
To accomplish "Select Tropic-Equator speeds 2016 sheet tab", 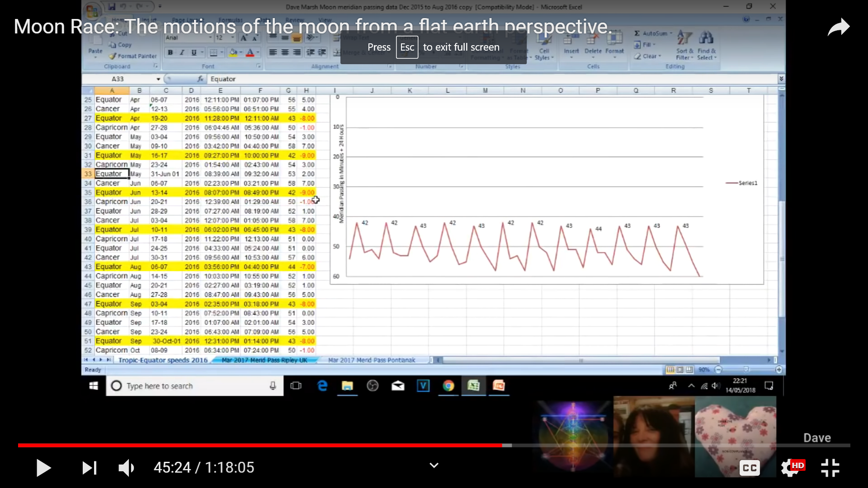I will 163,360.
